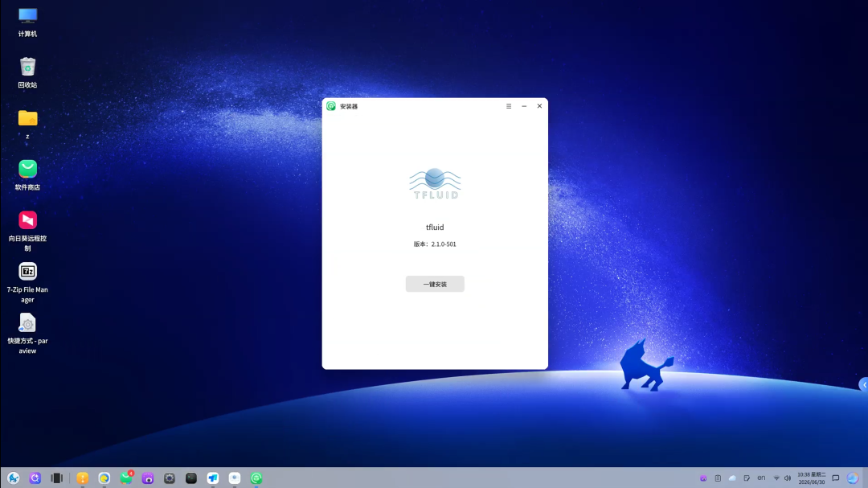868x488 pixels.
Task: Open the installer hamburger menu
Action: point(509,106)
